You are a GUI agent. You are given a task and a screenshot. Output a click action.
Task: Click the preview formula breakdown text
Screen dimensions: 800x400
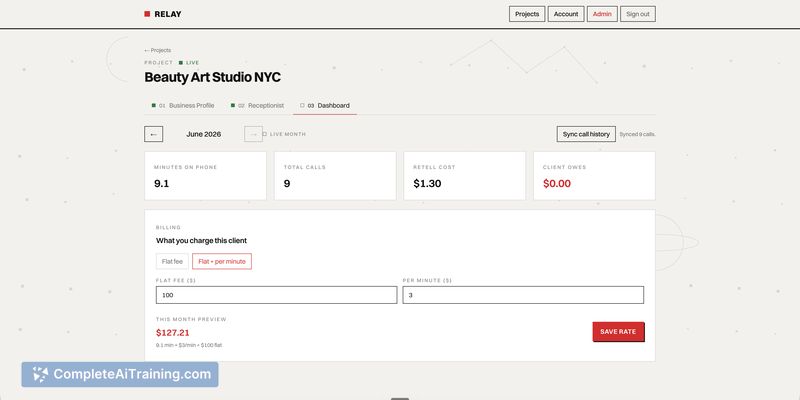tap(189, 345)
